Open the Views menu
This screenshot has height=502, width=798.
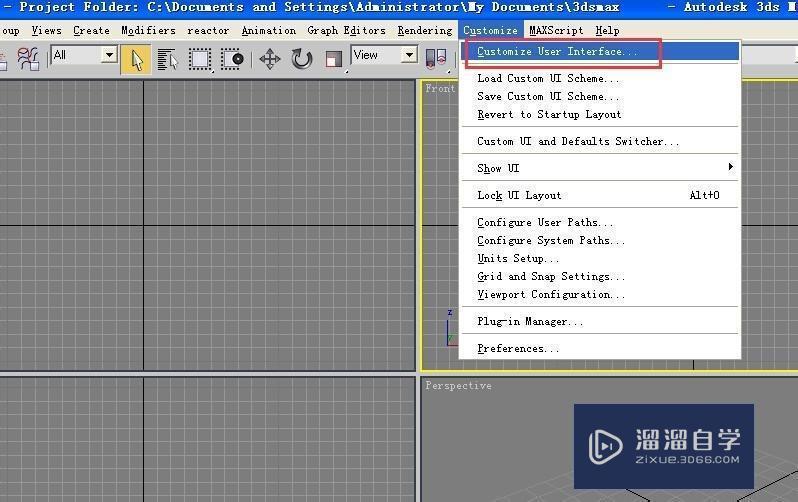tap(46, 31)
